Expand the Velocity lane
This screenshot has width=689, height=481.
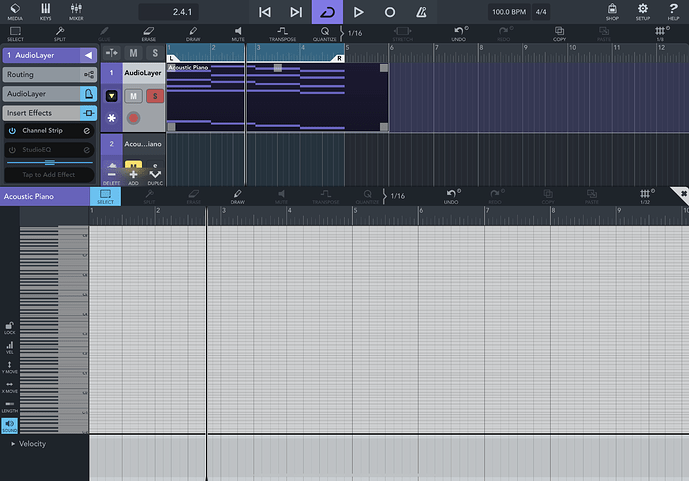coord(14,443)
